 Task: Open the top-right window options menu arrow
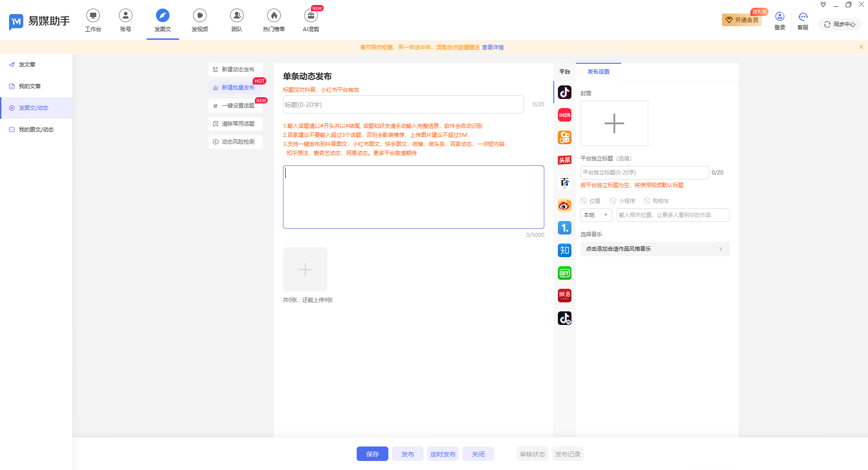[823, 5]
